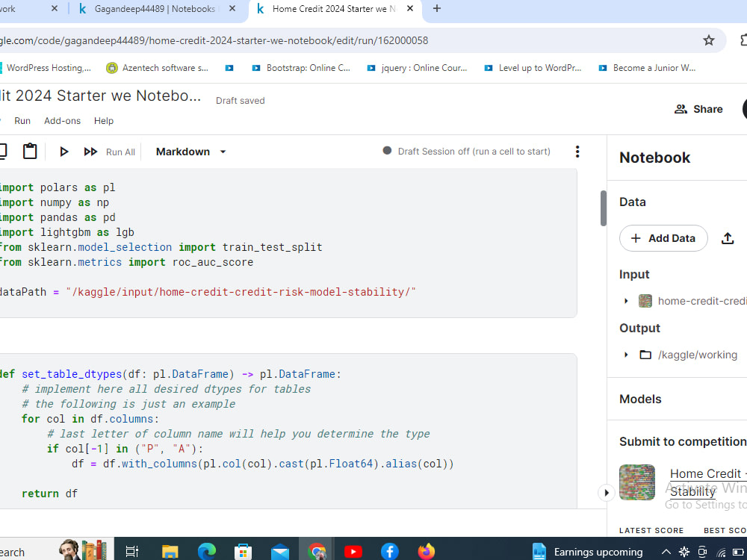
Task: Click the notebook title text
Action: tap(100, 96)
